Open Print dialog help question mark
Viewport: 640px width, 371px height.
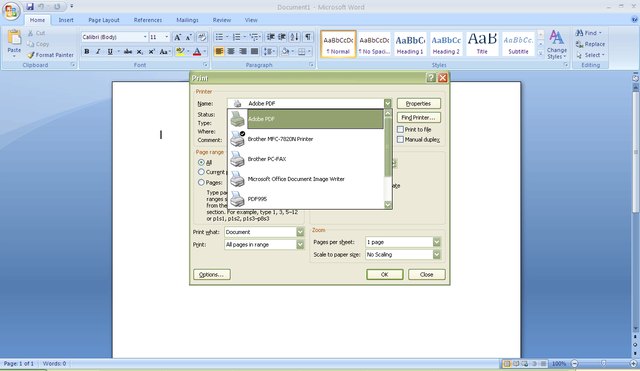tap(431, 78)
